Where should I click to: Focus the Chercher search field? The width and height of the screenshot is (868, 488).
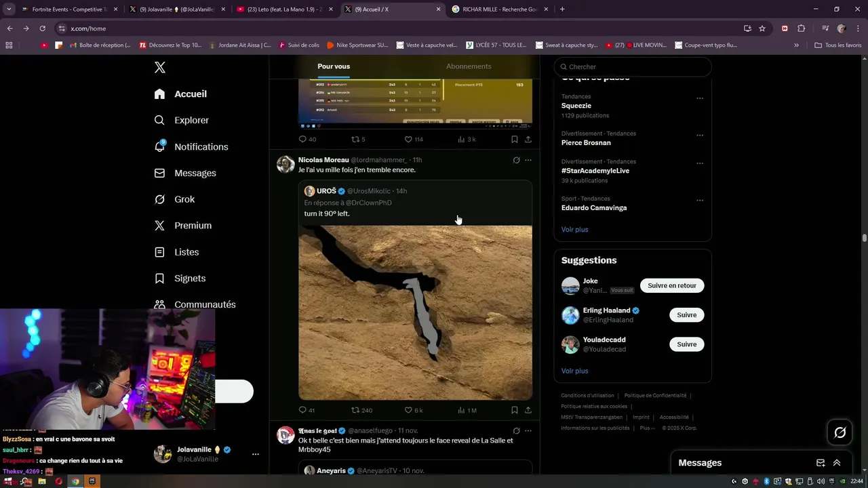(633, 66)
